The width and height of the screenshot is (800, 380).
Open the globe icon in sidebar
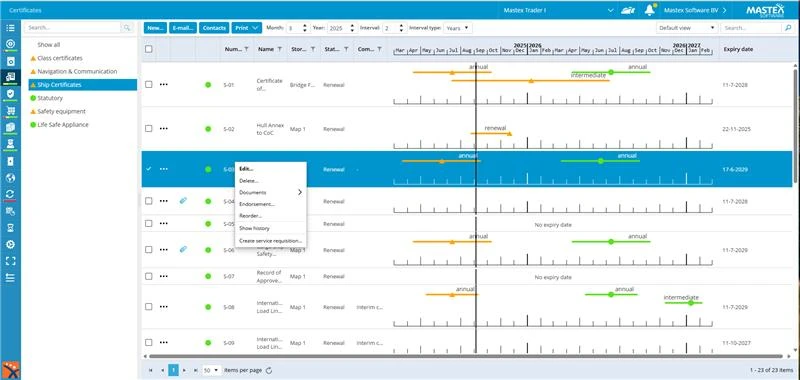click(x=10, y=178)
